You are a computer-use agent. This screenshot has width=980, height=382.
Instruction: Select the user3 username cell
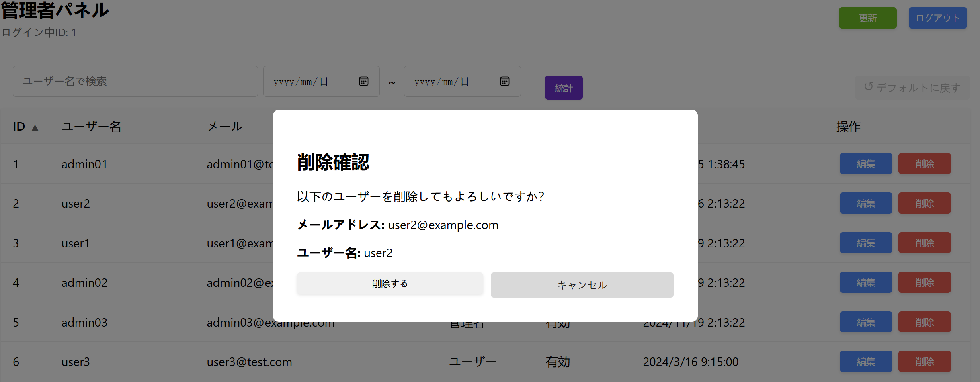[x=76, y=362]
